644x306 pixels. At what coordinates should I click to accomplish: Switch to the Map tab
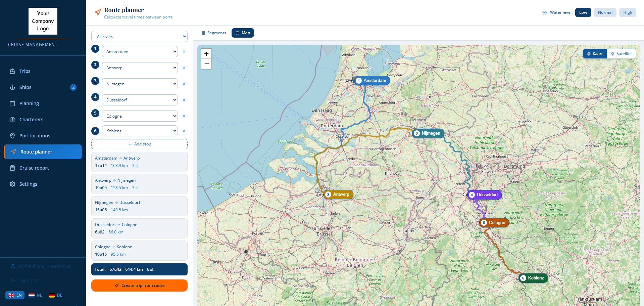[243, 33]
